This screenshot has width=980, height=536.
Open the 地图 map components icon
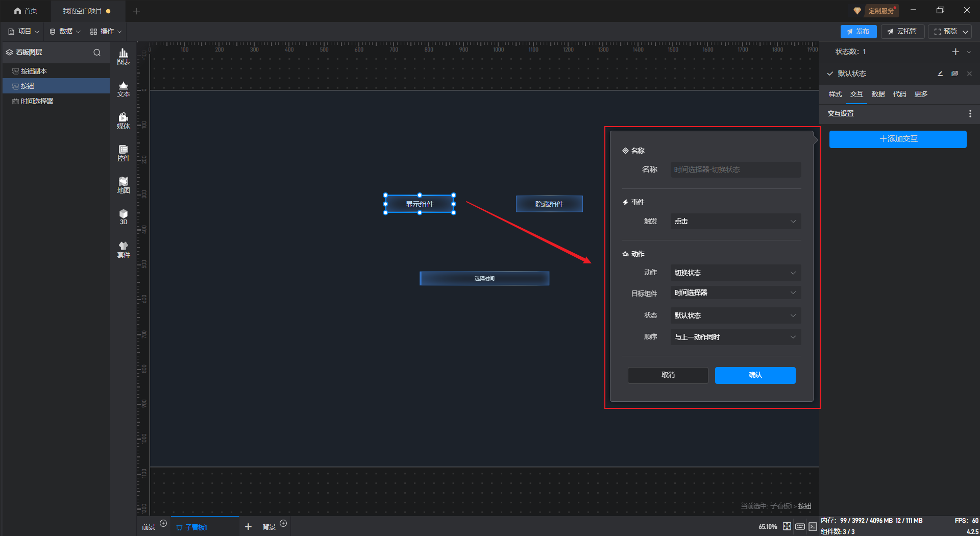(x=124, y=185)
